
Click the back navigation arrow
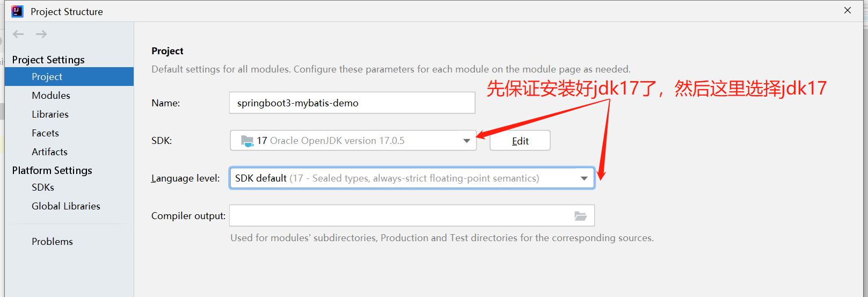pos(18,34)
